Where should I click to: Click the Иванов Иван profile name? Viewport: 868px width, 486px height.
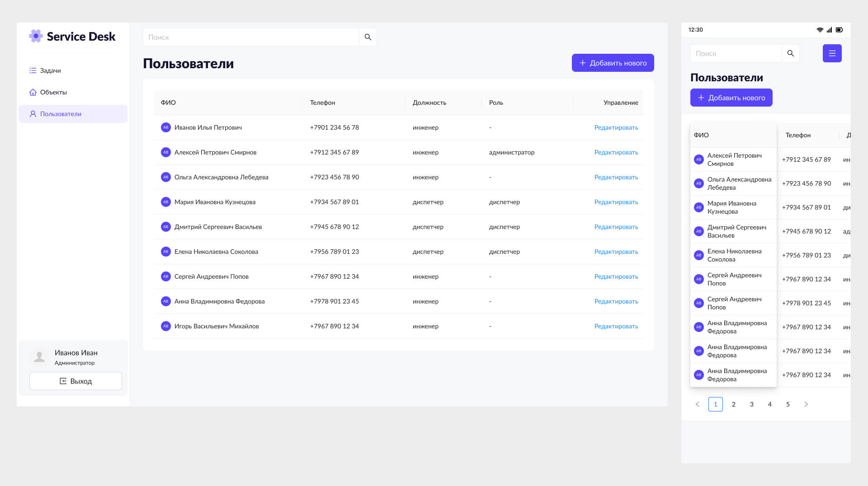[76, 353]
